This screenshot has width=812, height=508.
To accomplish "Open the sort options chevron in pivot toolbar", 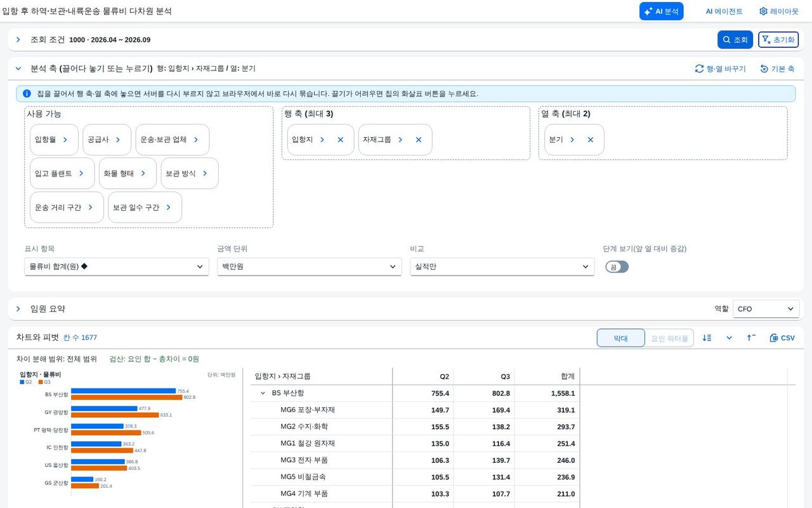I will pos(729,338).
